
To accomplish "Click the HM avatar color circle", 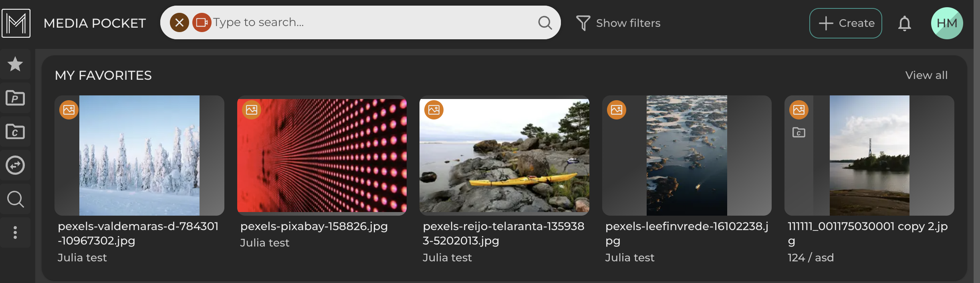I will pos(947,23).
